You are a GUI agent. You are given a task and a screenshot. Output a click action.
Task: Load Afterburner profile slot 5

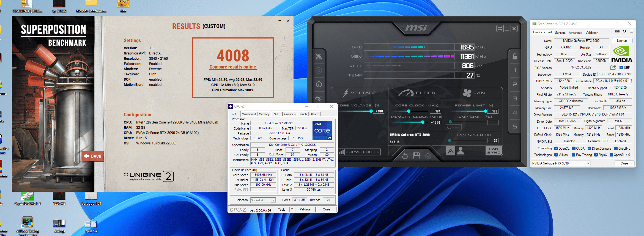coord(515,127)
